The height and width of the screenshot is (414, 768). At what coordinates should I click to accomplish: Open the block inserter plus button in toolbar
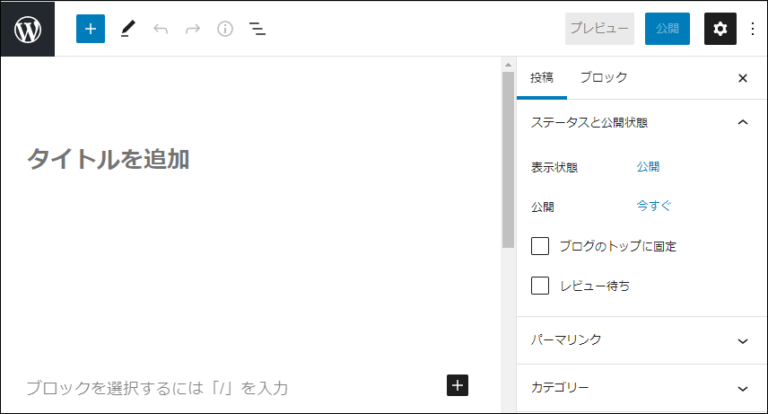pos(90,29)
